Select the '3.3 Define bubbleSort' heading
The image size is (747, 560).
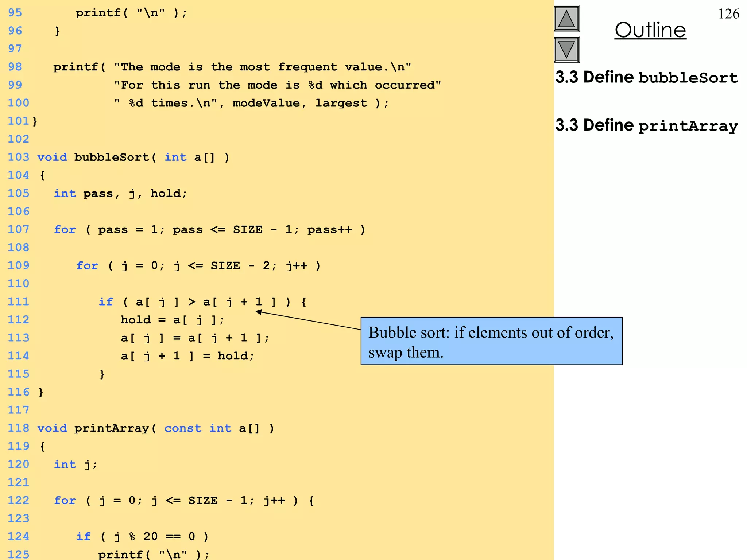[x=646, y=77]
